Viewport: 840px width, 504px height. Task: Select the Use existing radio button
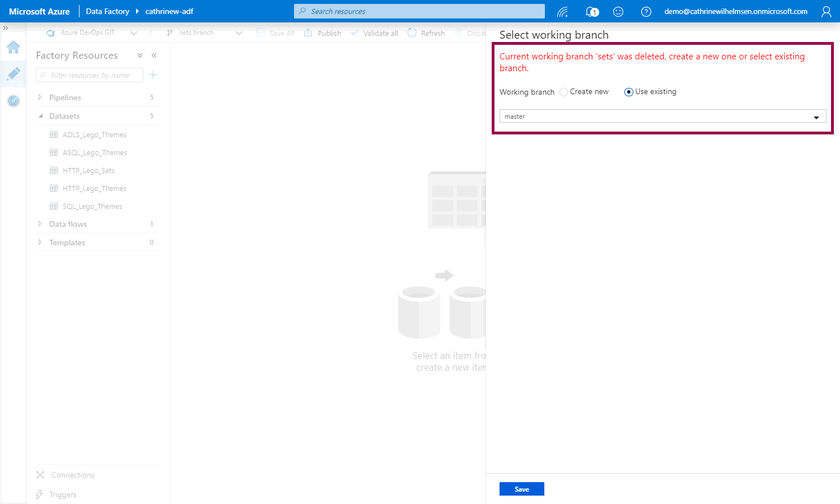(x=628, y=92)
